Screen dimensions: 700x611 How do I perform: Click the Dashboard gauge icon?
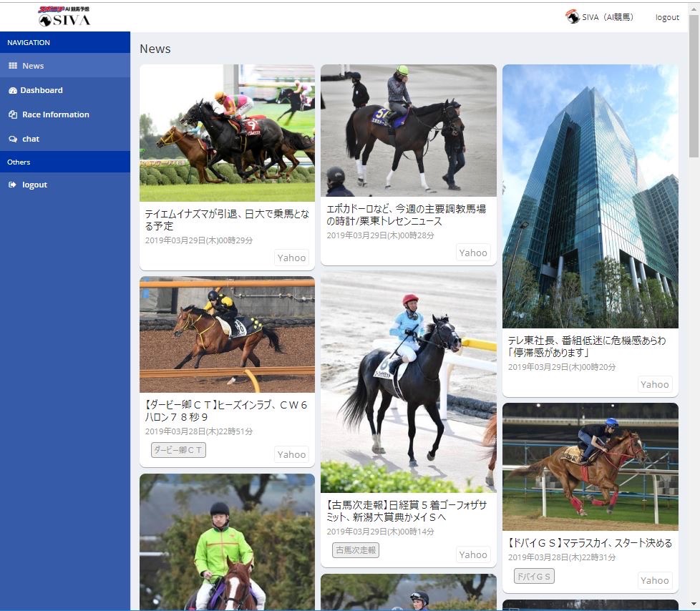point(12,90)
